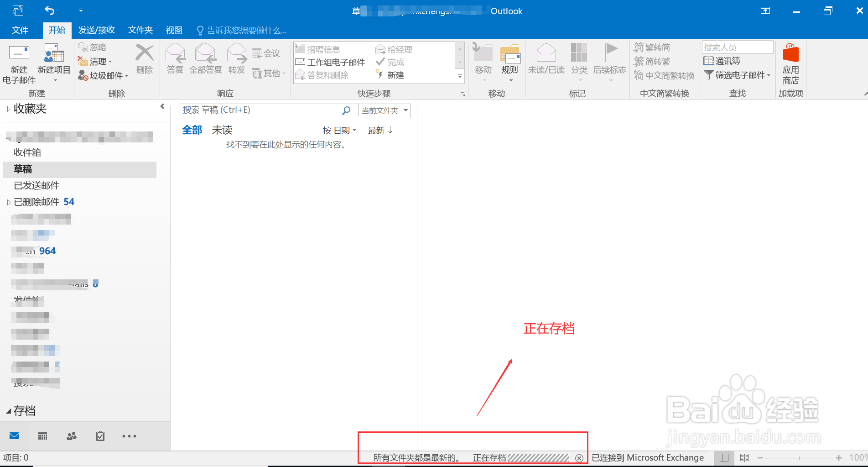Show Unread (未读) messages filter
Image resolution: width=868 pixels, height=467 pixels.
click(x=222, y=130)
